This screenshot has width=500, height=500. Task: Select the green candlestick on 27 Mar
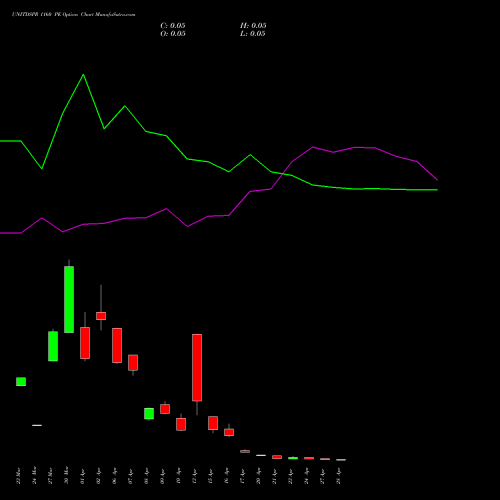[x=53, y=346]
